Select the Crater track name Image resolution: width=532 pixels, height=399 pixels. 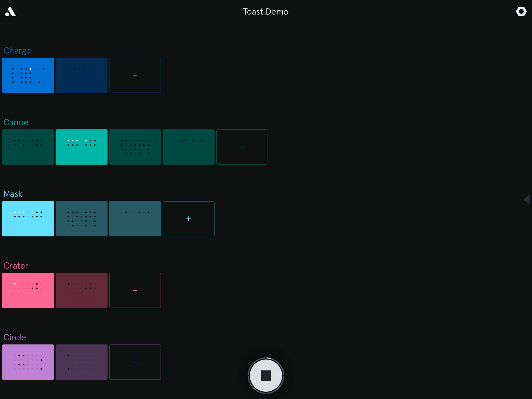tap(16, 266)
